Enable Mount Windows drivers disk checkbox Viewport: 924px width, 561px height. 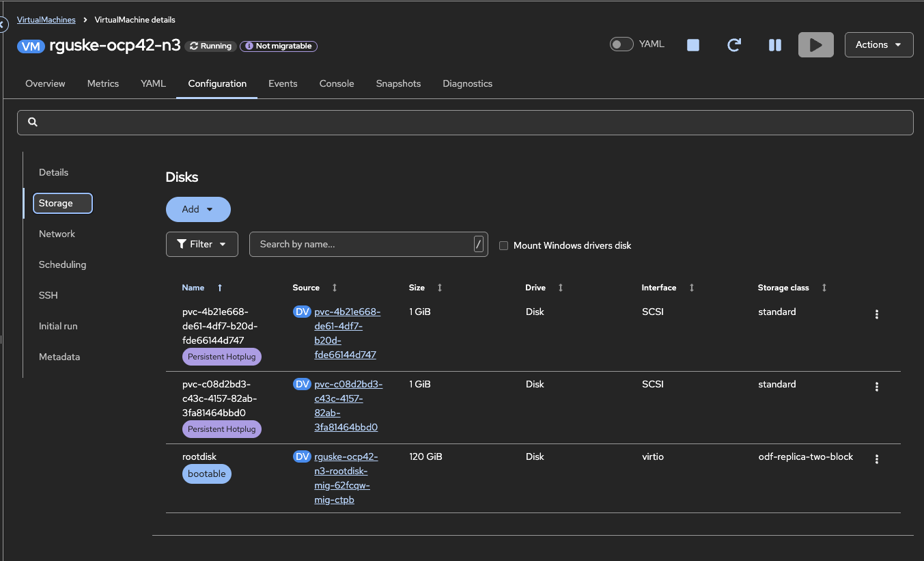504,245
